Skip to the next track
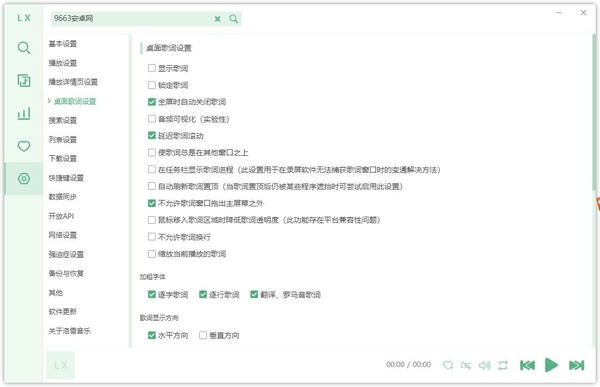 point(577,365)
